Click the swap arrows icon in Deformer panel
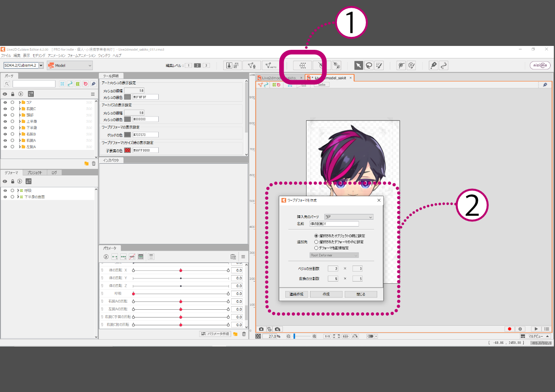The height and width of the screenshot is (392, 555). tap(29, 181)
